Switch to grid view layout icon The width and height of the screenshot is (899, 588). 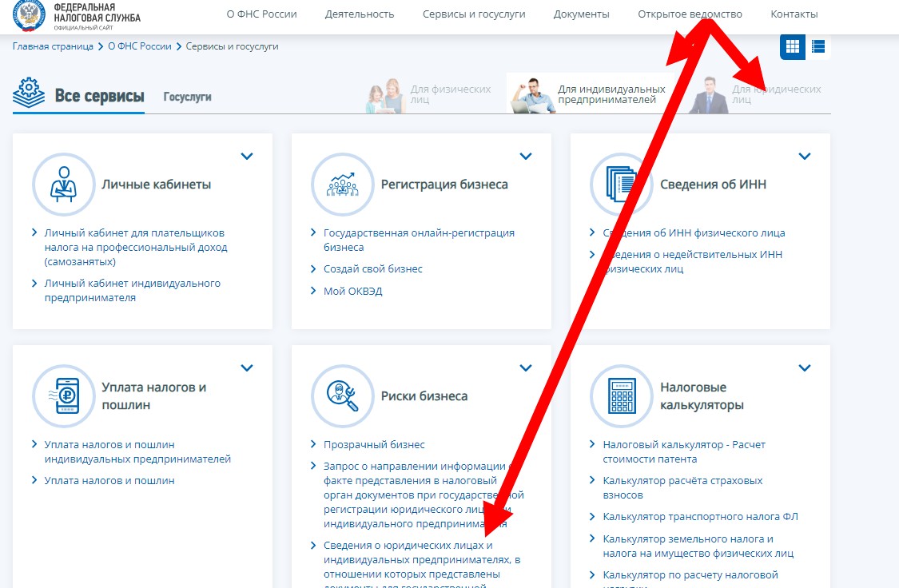coord(792,46)
